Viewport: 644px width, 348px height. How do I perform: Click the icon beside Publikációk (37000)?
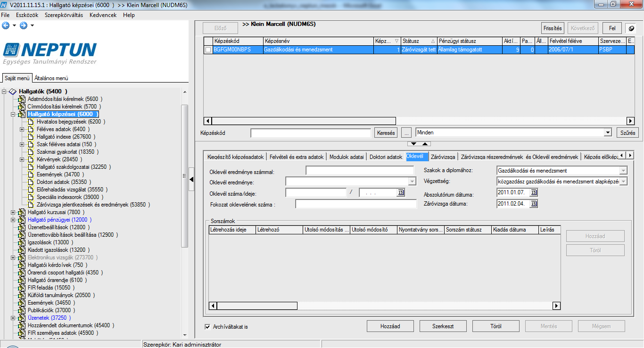pos(22,310)
